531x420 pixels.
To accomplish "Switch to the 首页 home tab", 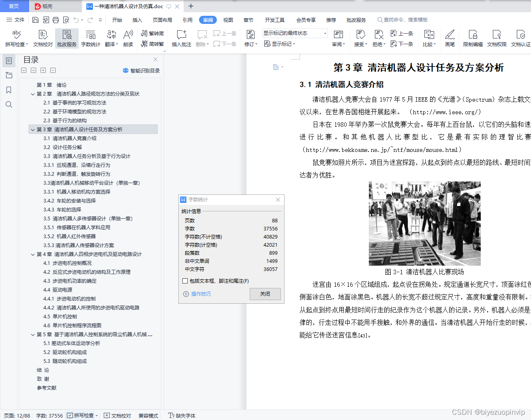I will [x=14, y=6].
